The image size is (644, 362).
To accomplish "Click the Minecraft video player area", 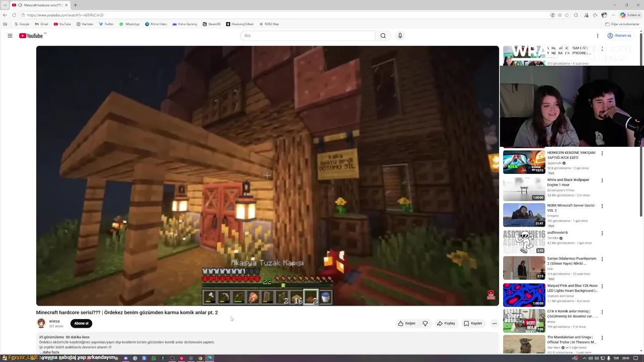I will point(268,175).
